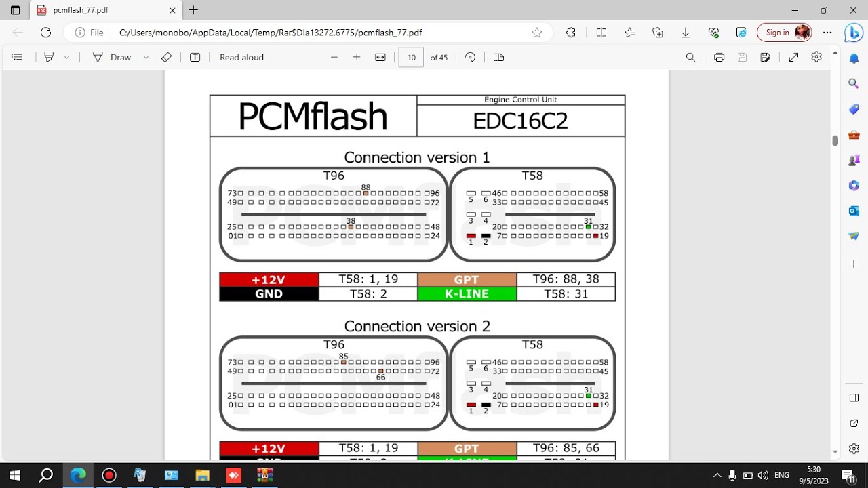868x488 pixels.
Task: Open Windows taskbar search
Action: click(46, 474)
